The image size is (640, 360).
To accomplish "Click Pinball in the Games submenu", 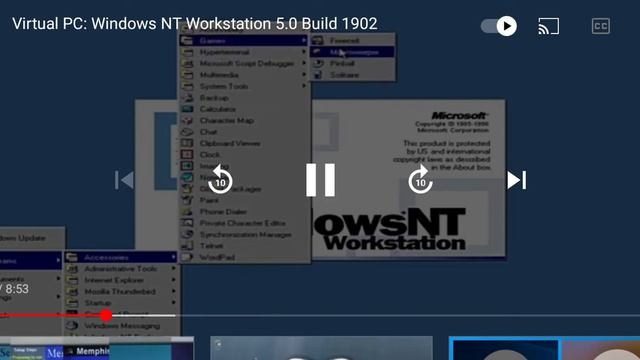I will coord(352,63).
